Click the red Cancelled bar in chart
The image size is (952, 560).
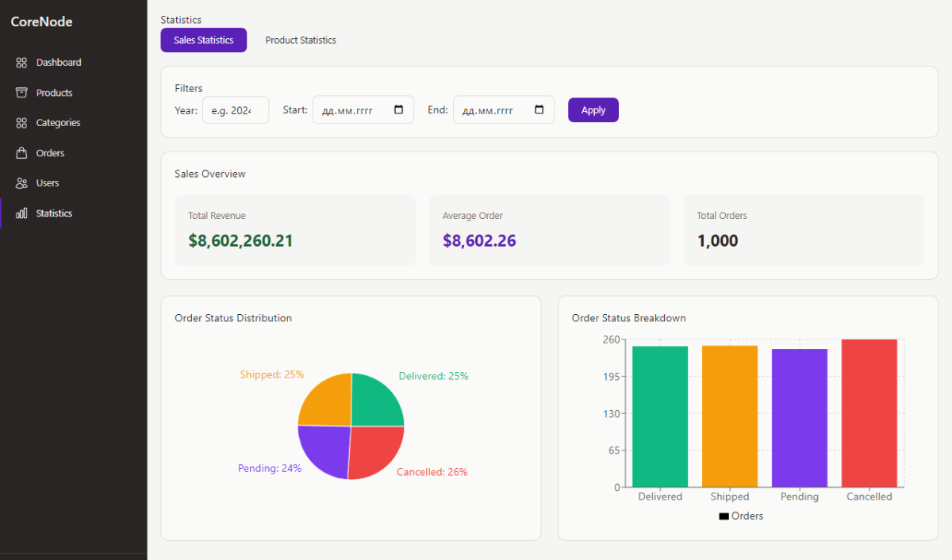[x=869, y=412]
